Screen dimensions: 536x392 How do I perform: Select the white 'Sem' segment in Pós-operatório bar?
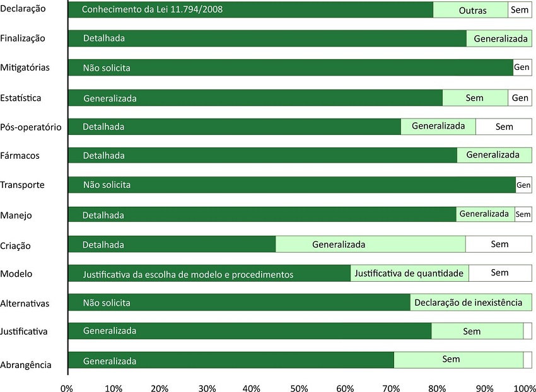503,127
